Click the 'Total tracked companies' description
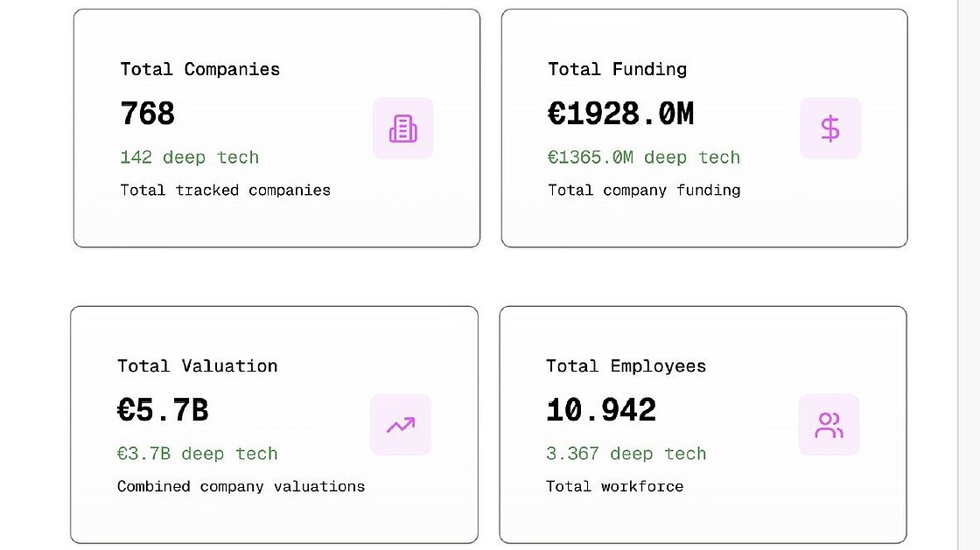 pyautogui.click(x=225, y=190)
